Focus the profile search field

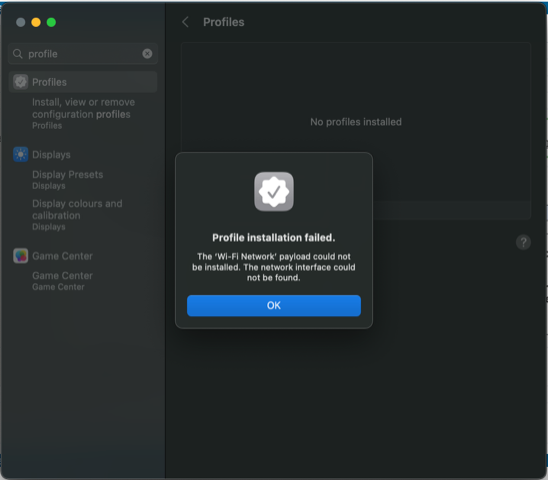(83, 54)
